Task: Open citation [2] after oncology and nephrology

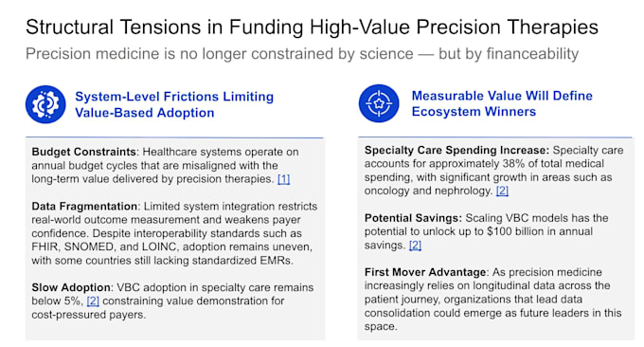Action: point(502,191)
